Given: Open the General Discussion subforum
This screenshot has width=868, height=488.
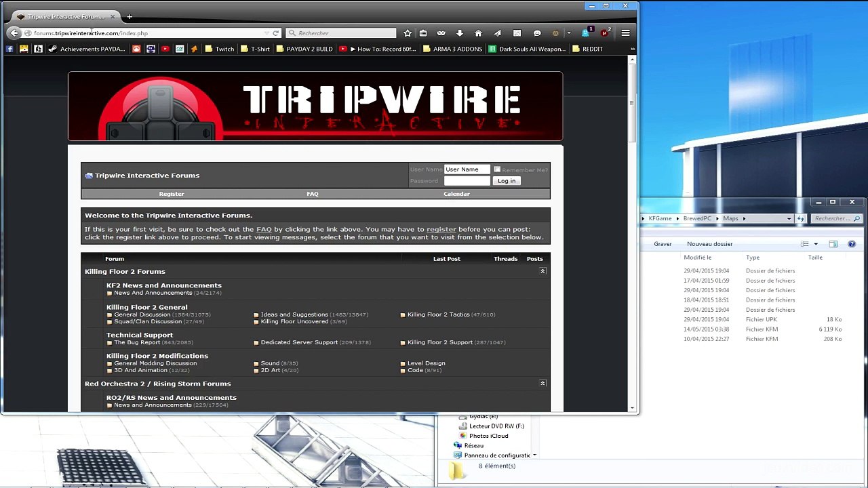Looking at the screenshot, I should (x=142, y=314).
